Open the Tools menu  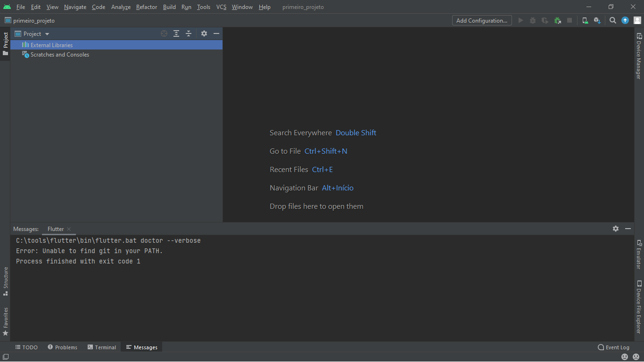pos(204,7)
